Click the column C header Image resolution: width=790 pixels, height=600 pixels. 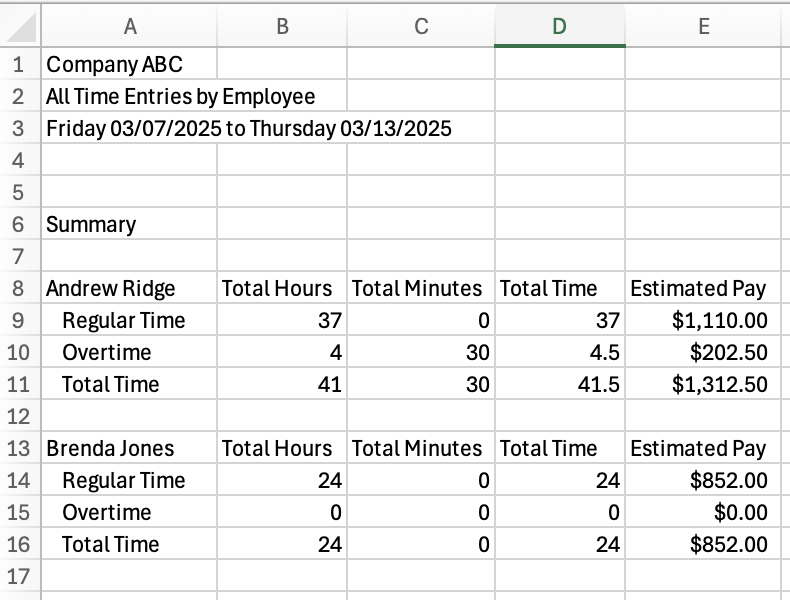421,27
